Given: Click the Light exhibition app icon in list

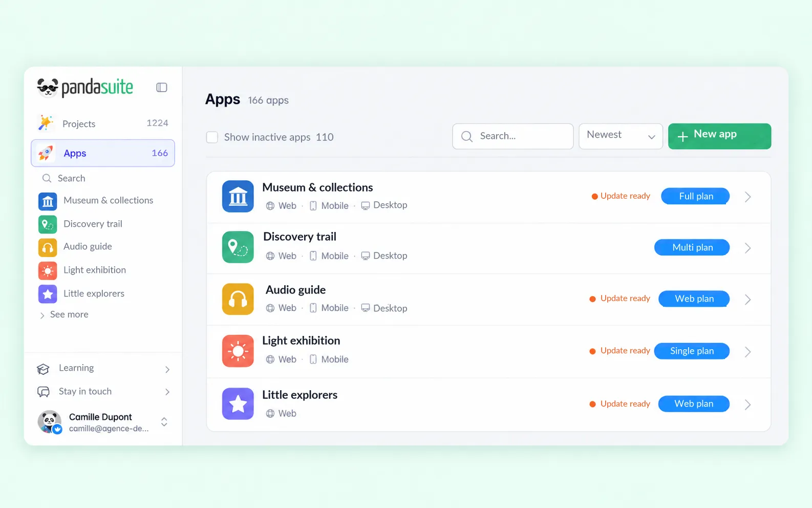Looking at the screenshot, I should 238,351.
